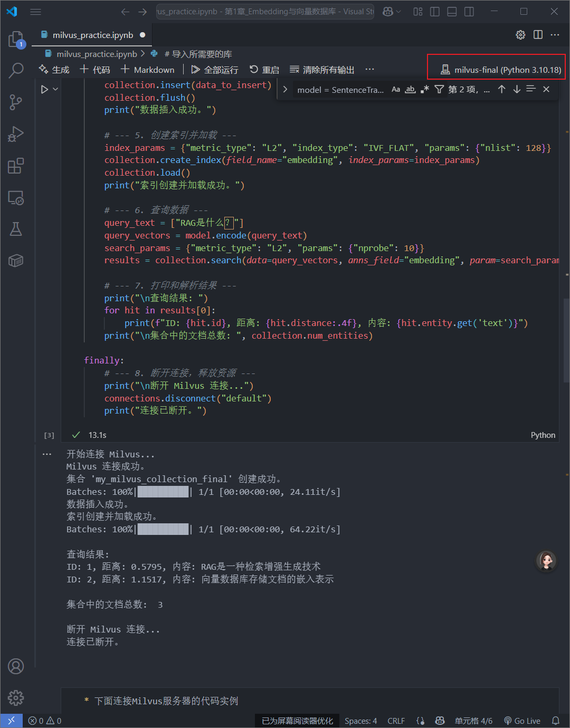Open Run and Debug view
570x728 pixels.
(16, 134)
